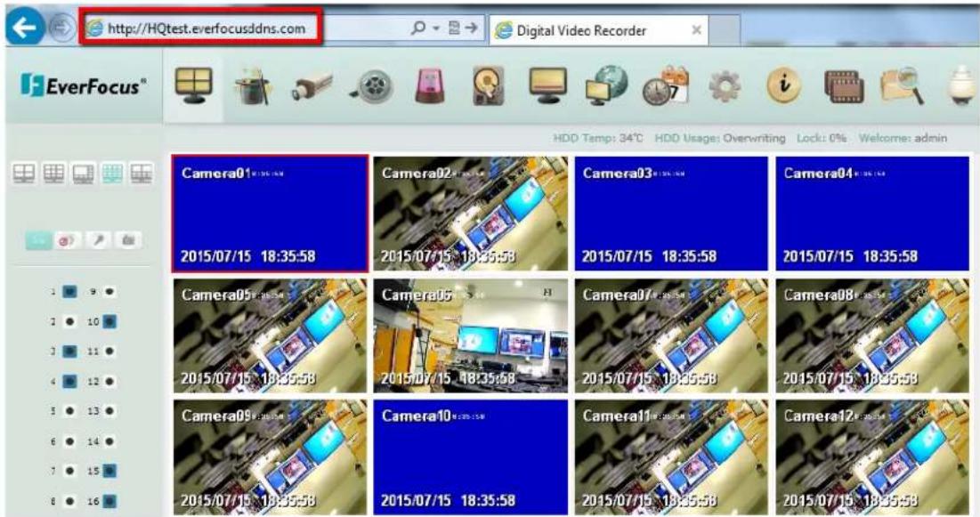The image size is (980, 517).
Task: Select the highlighted 16-channel grid layout icon
Action: 112,174
